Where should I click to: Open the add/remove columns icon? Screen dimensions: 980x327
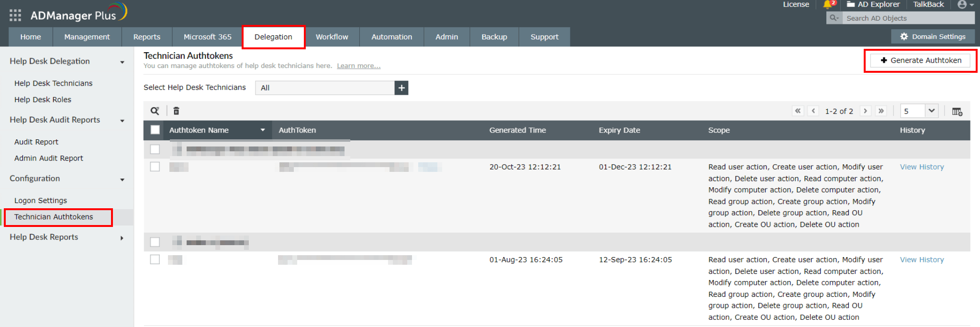click(957, 112)
